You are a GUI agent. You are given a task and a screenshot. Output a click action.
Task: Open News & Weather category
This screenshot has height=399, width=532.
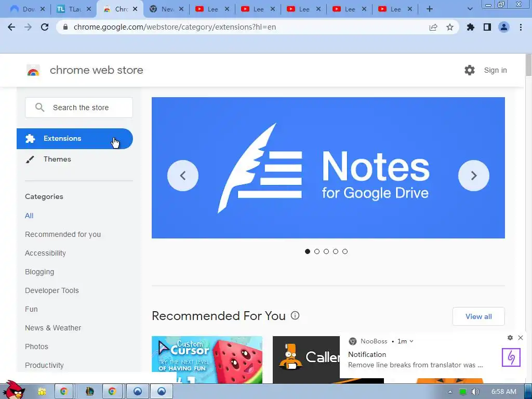coord(53,328)
